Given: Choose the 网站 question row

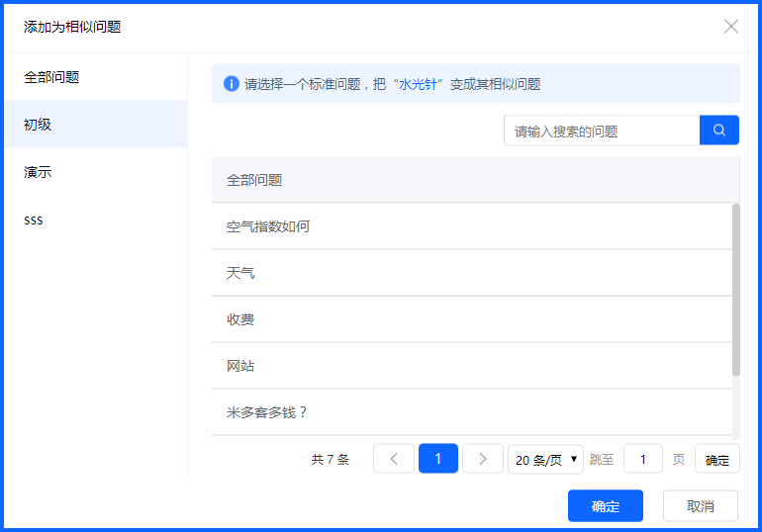Looking at the screenshot, I should pyautogui.click(x=472, y=366).
